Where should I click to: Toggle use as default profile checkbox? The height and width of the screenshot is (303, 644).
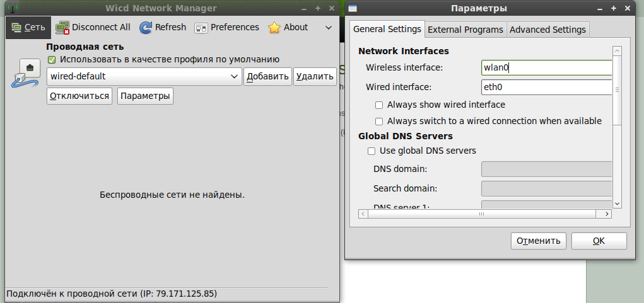51,60
